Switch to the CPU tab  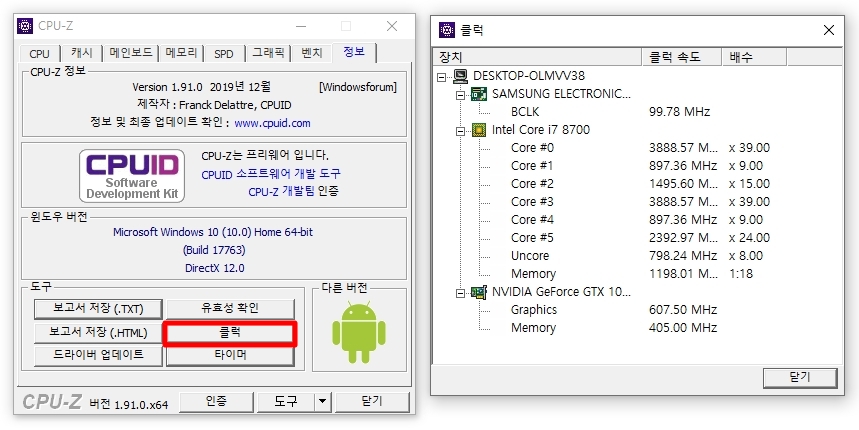39,54
